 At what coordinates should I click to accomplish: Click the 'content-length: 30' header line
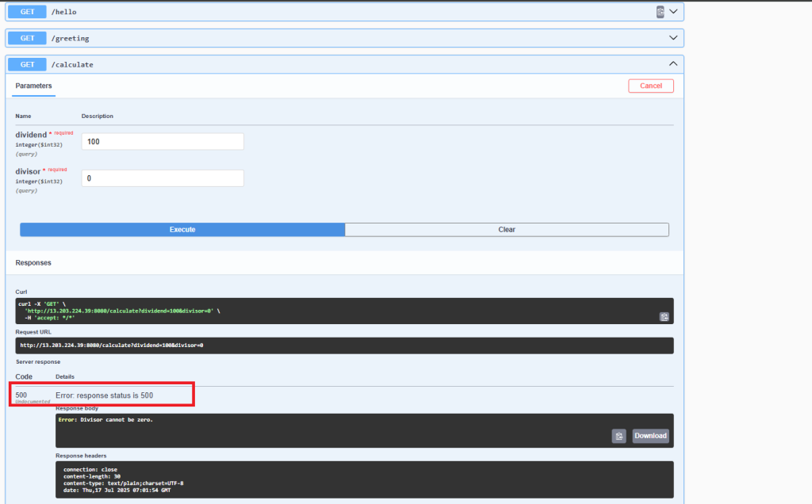coord(92,476)
